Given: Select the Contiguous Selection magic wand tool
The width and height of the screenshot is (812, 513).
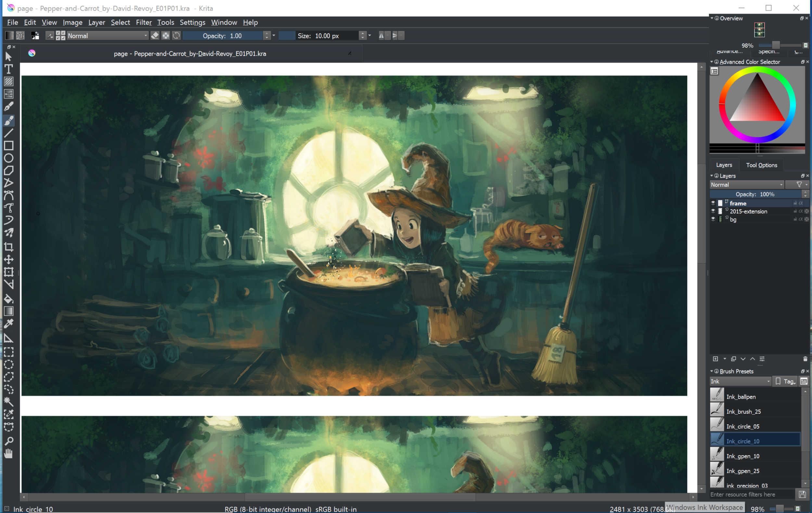Looking at the screenshot, I should point(9,402).
